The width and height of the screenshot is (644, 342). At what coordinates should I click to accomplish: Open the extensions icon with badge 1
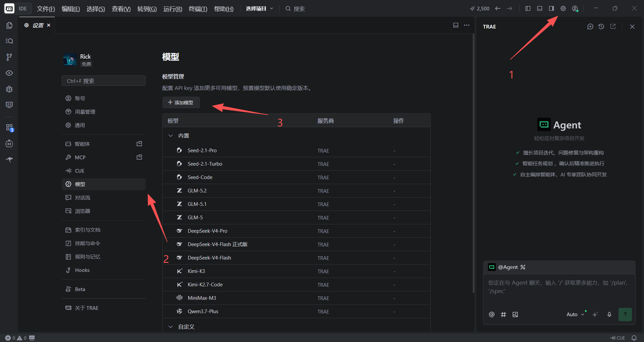click(x=9, y=127)
